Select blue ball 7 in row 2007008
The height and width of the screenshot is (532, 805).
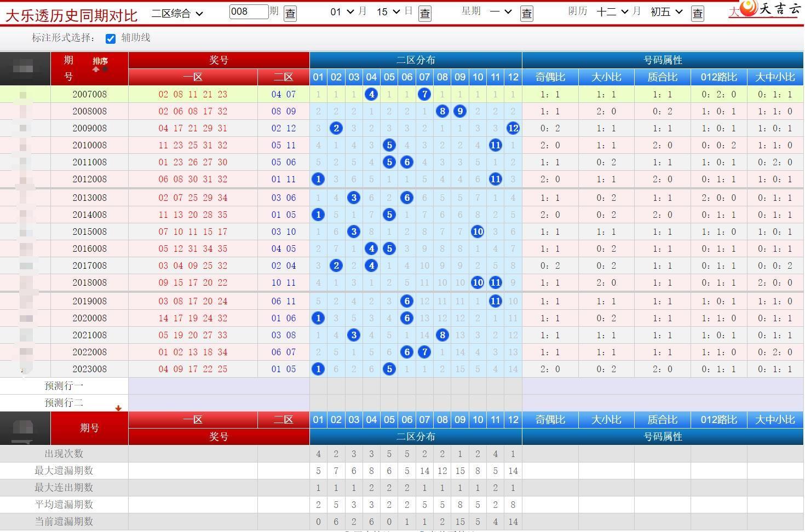424,94
